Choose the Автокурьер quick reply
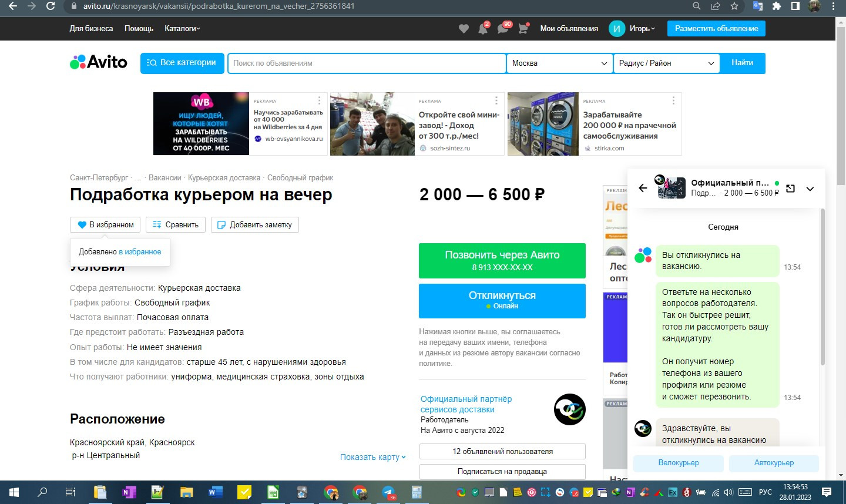846x504 pixels. coord(774,463)
